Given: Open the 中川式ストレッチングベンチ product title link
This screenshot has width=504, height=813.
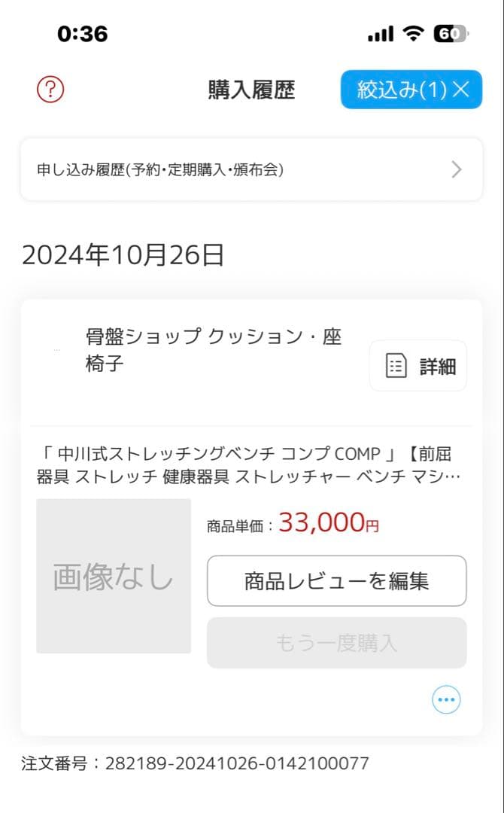Looking at the screenshot, I should pos(251,463).
